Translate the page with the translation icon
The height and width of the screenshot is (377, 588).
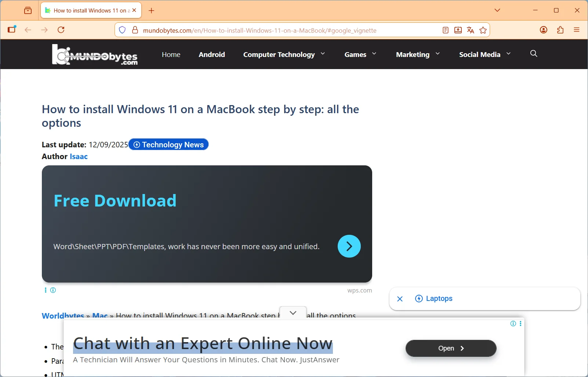pyautogui.click(x=470, y=30)
